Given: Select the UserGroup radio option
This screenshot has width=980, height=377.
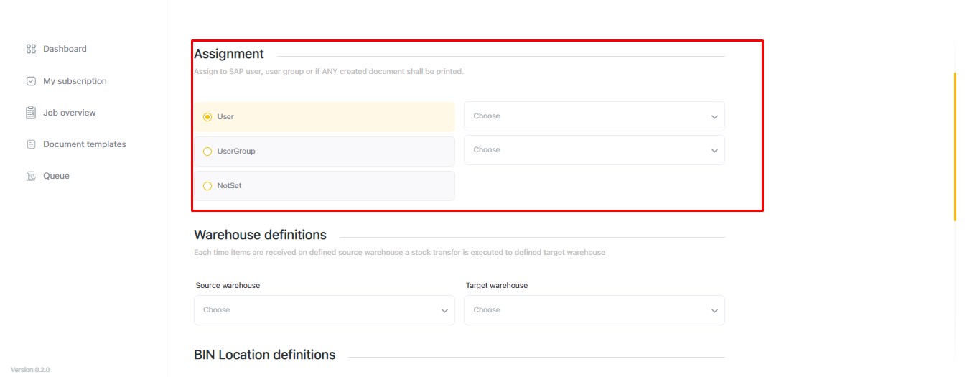Looking at the screenshot, I should click(x=207, y=152).
